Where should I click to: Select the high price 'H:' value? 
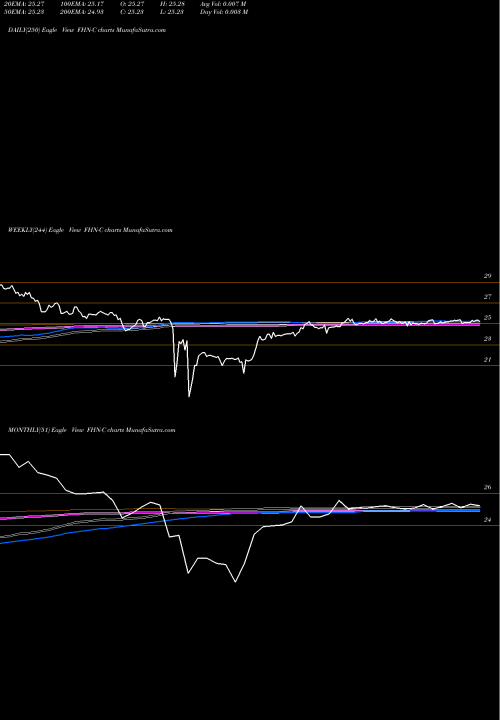pyautogui.click(x=172, y=4)
